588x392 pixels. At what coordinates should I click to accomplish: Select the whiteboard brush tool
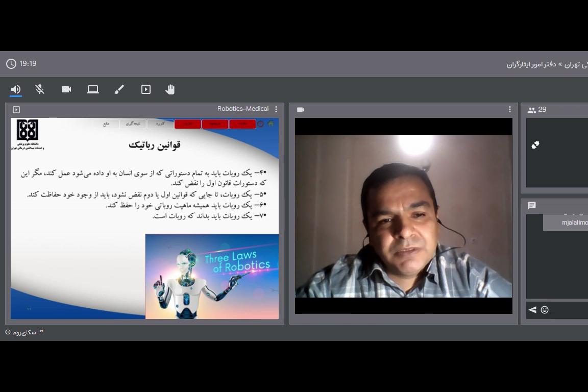click(119, 89)
